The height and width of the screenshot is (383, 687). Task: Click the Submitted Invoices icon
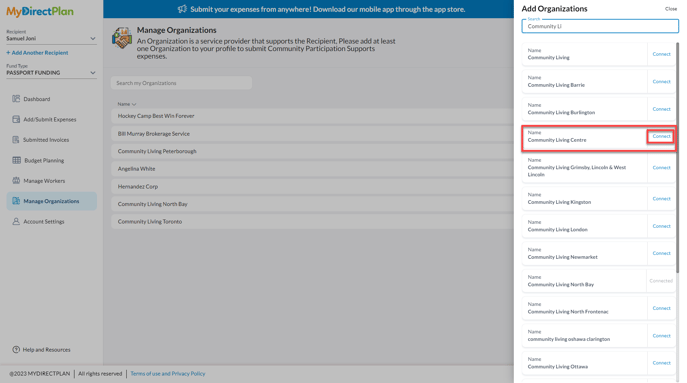tap(16, 140)
